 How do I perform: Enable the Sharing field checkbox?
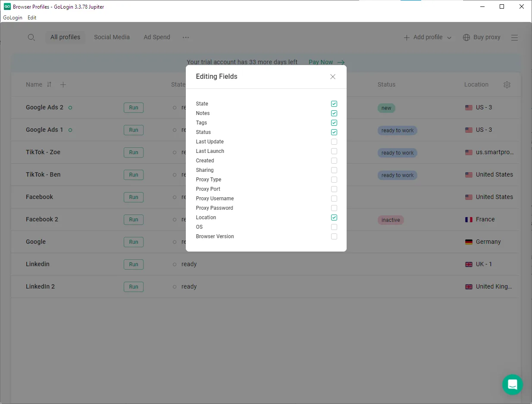click(x=334, y=170)
